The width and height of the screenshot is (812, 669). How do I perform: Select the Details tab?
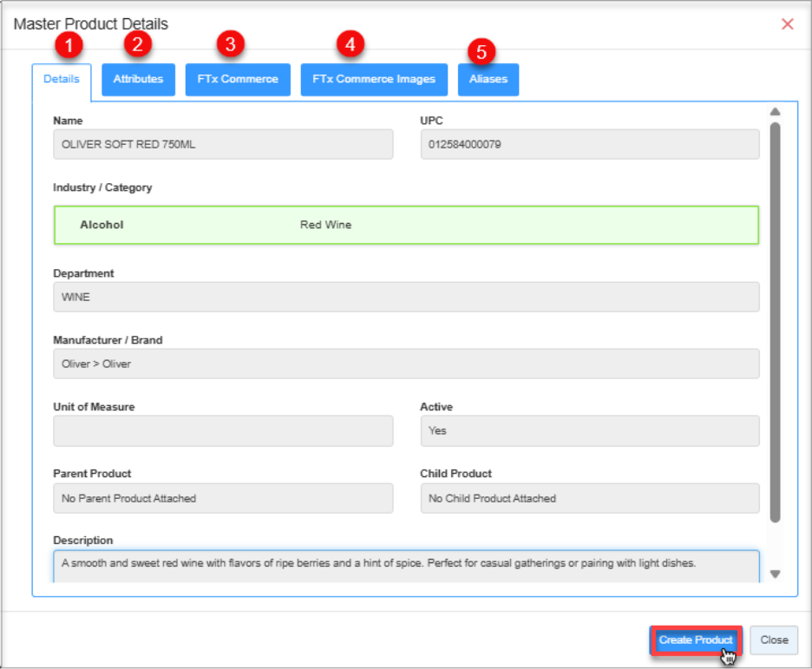(62, 79)
